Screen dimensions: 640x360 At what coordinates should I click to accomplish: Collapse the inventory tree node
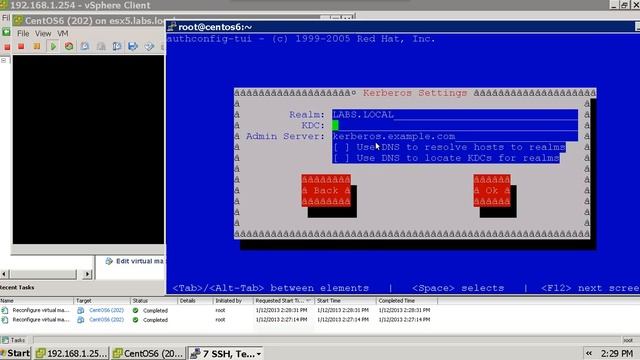coord(4,60)
